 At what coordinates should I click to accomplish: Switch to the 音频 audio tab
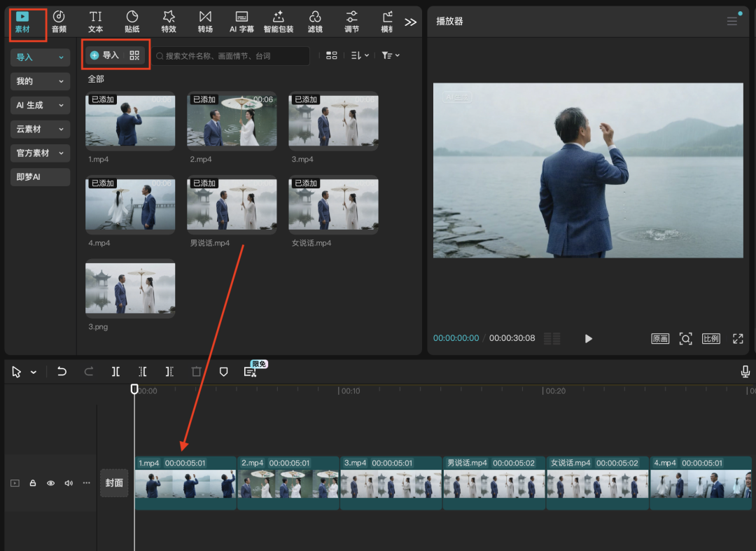(x=59, y=22)
